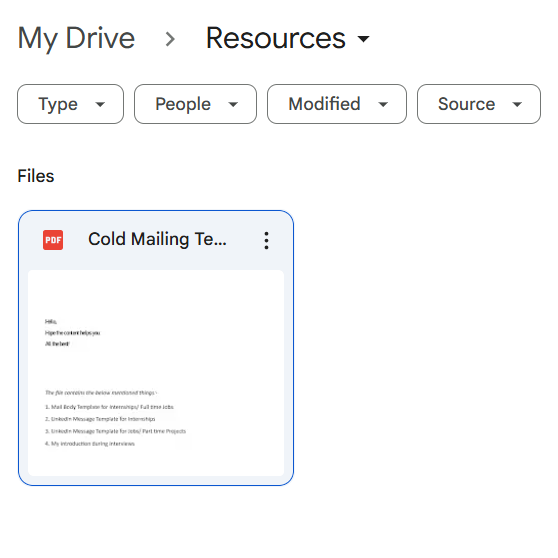Click the Hello greeting text in preview

pyautogui.click(x=51, y=322)
